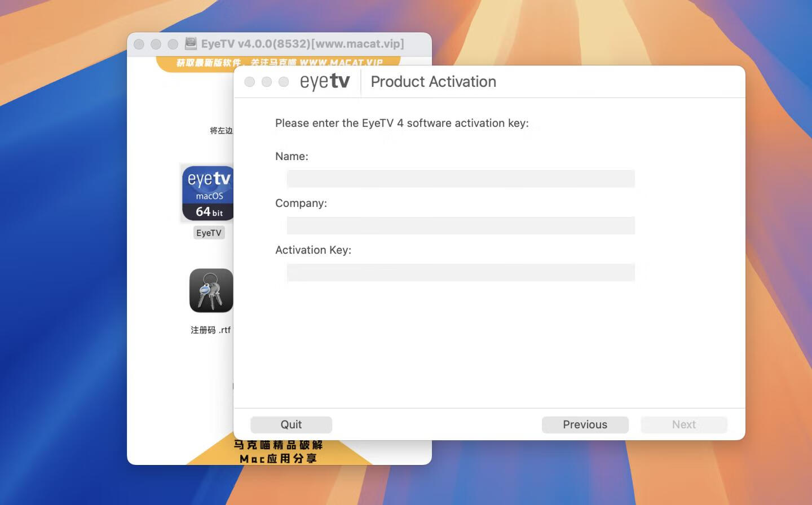Minimize the EyeTV disk image window
Screen dimensions: 812x505
156,44
